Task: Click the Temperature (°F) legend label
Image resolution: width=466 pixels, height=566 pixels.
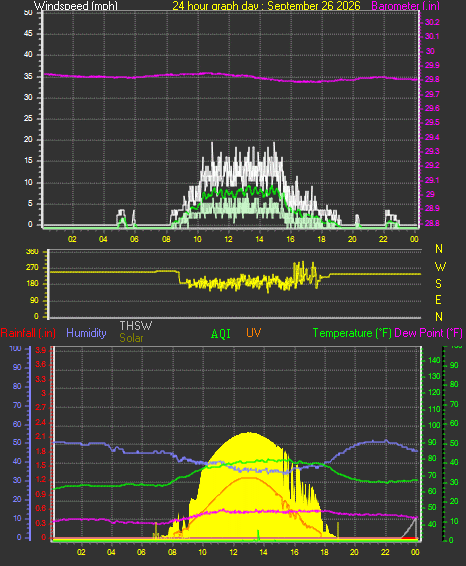Action: [352, 333]
